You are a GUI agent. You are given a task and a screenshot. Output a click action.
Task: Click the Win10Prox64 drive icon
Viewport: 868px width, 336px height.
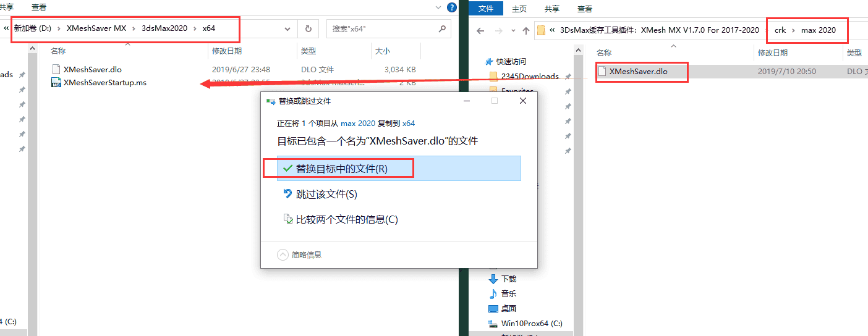point(493,323)
